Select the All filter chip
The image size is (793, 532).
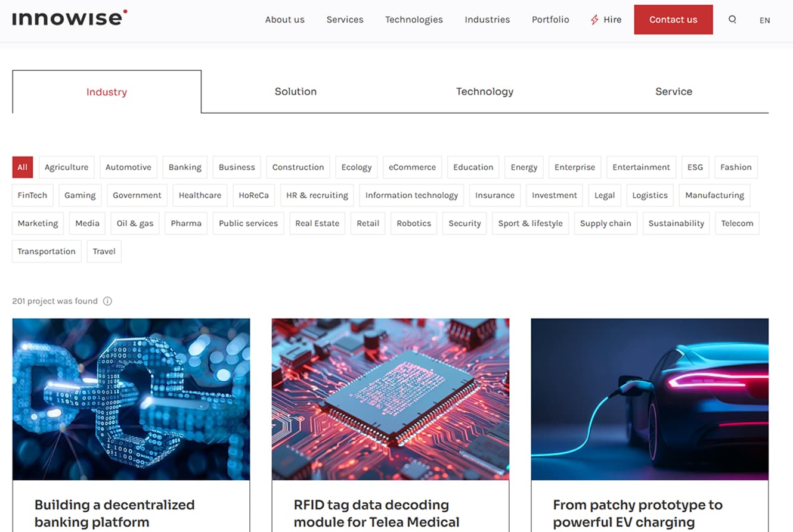pos(22,167)
